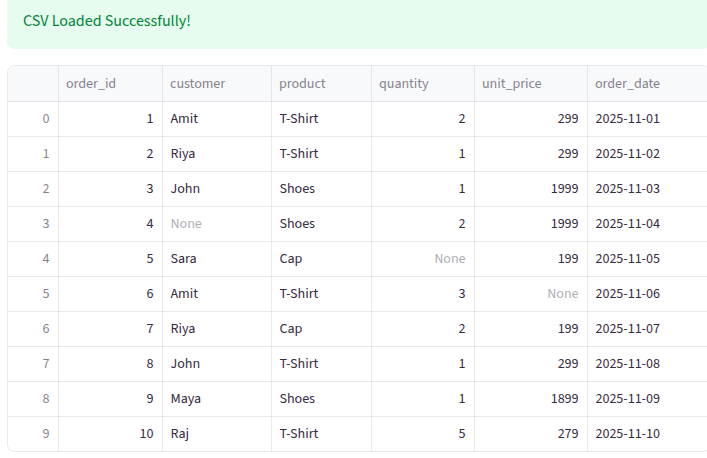Select the order_date column header

(x=628, y=84)
